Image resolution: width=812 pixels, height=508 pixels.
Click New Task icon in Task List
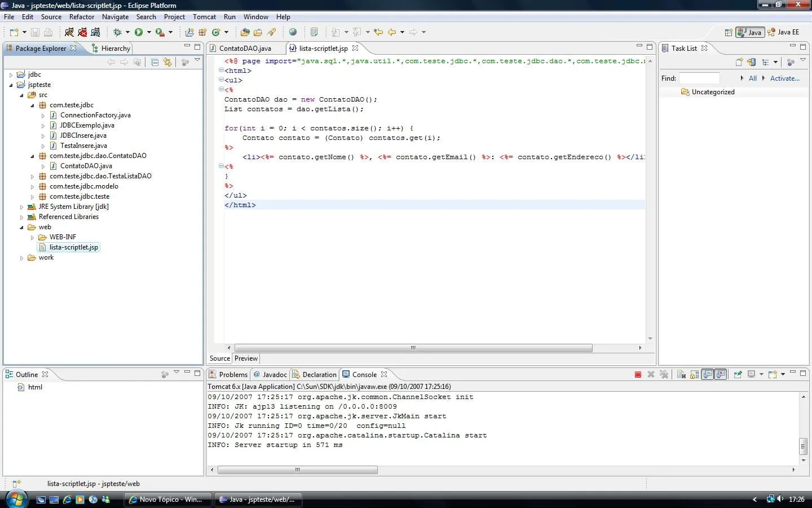pyautogui.click(x=739, y=62)
